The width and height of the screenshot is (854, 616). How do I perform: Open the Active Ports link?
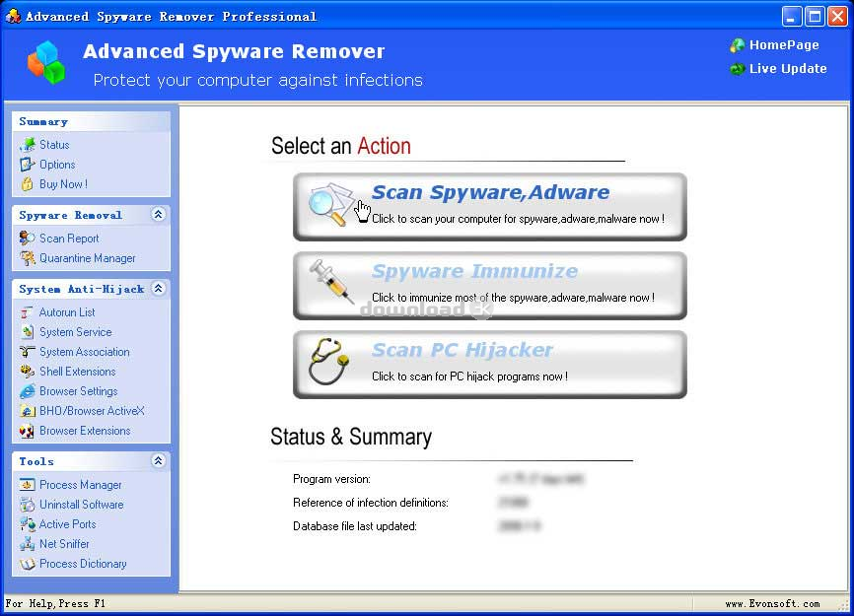tap(67, 524)
